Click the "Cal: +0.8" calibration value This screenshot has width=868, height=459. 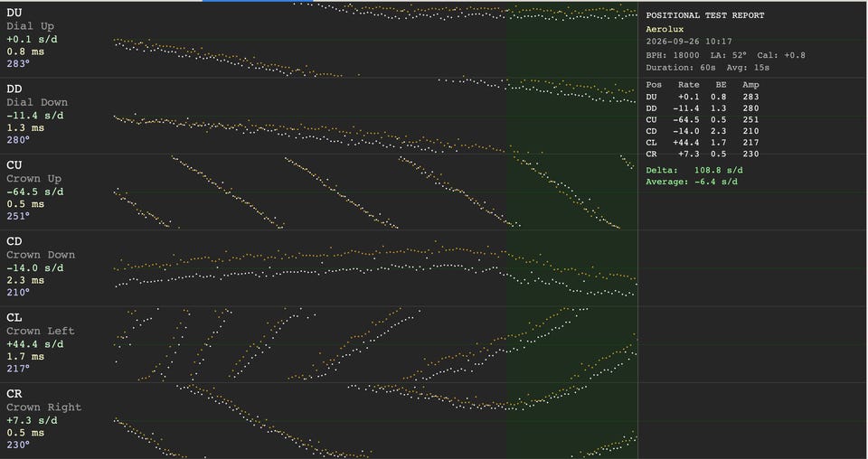click(x=781, y=55)
